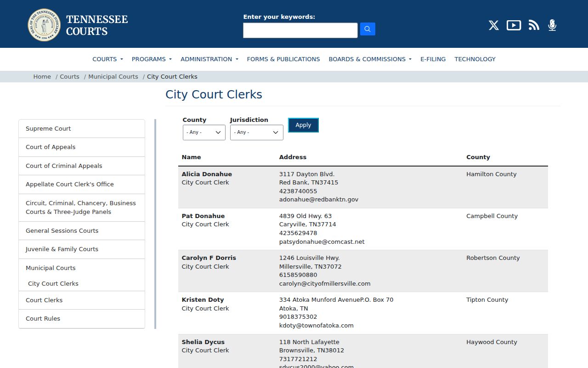Click the Municipal Courts breadcrumb link

(x=113, y=77)
